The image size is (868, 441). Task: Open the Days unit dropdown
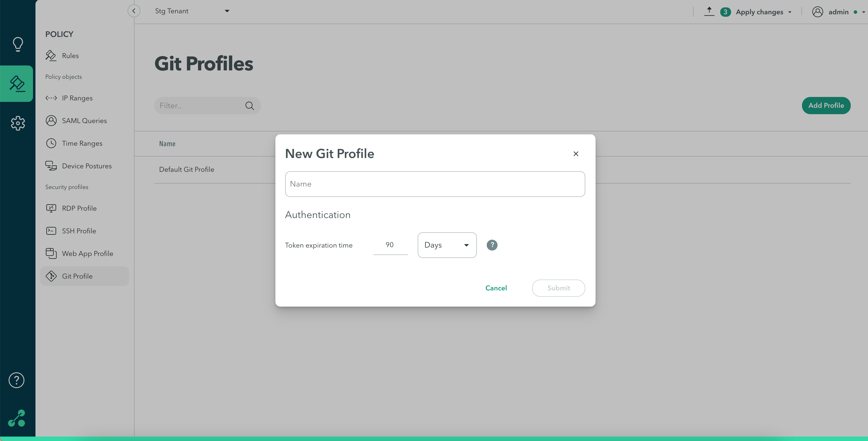(x=447, y=245)
